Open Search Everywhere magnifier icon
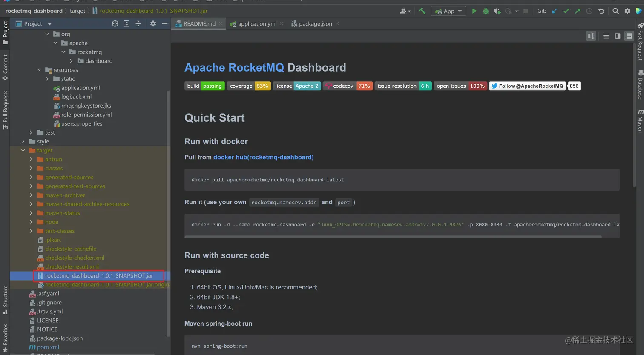The height and width of the screenshot is (355, 644). 615,11
